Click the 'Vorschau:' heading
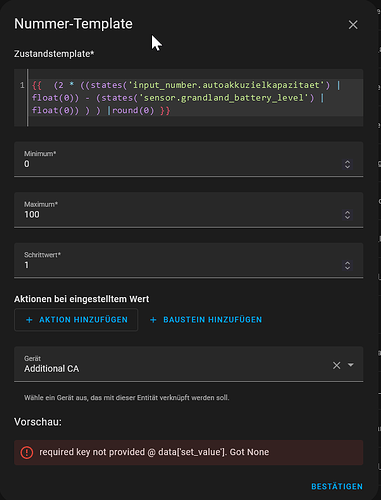 38,422
